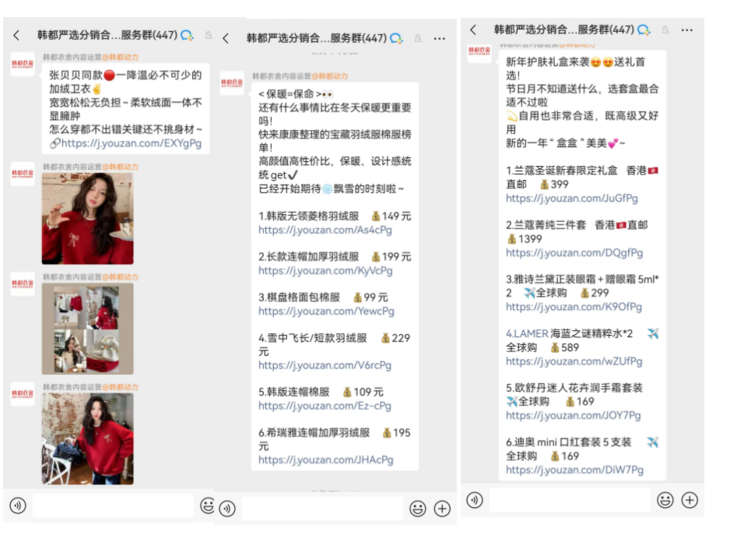This screenshot has height=539, width=730.
Task: Open link https://j.youzan.com/wZUfPg
Action: coord(574,361)
